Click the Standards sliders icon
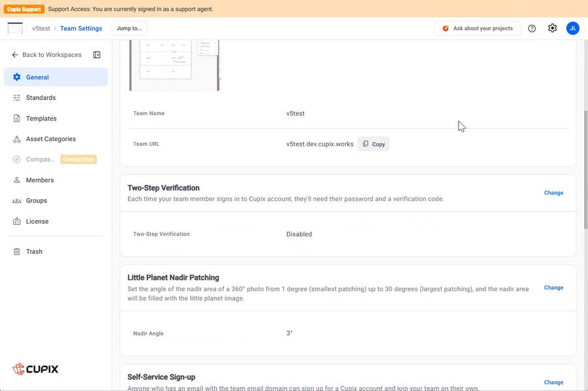 [x=17, y=97]
